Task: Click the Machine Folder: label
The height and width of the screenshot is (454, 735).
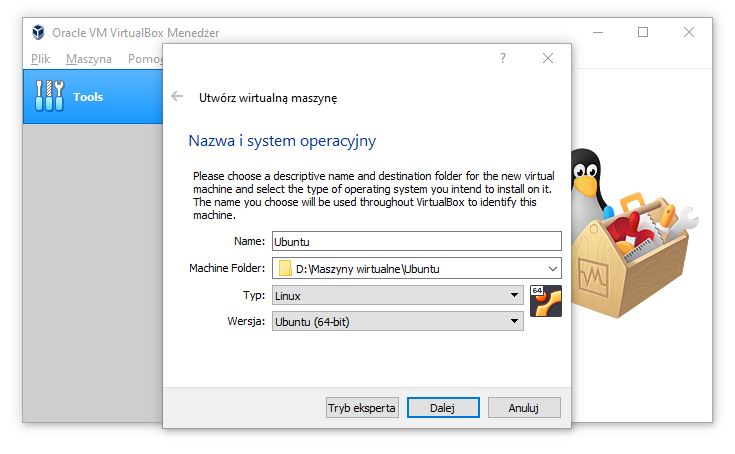Action: click(227, 268)
